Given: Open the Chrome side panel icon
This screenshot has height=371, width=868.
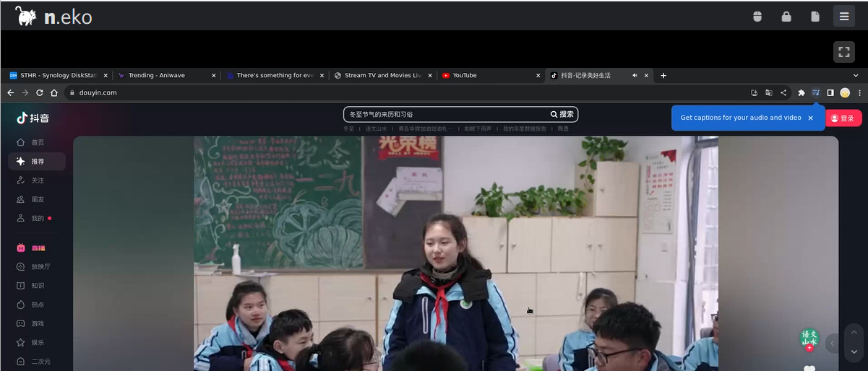Looking at the screenshot, I should pyautogui.click(x=830, y=92).
